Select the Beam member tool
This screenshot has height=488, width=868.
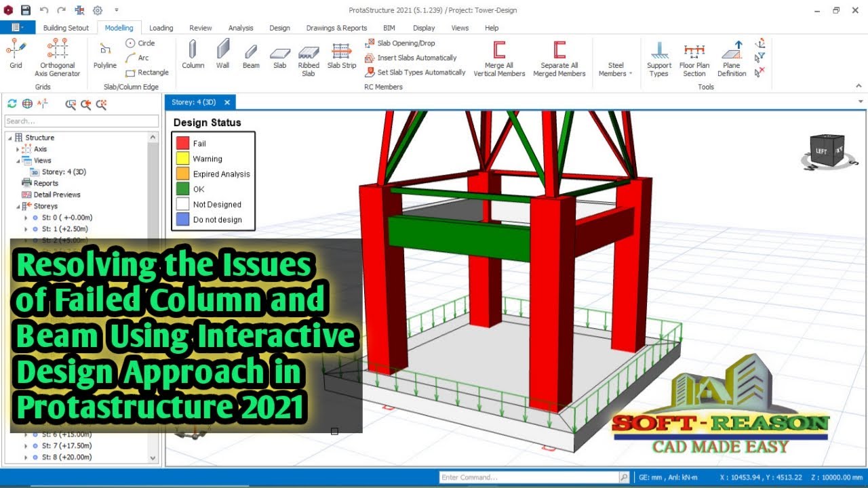coord(251,55)
